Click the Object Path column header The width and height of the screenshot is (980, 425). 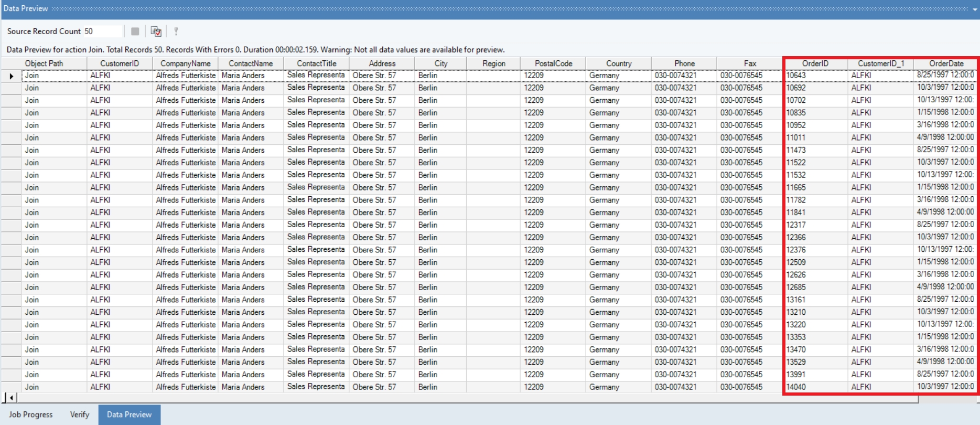click(x=44, y=63)
